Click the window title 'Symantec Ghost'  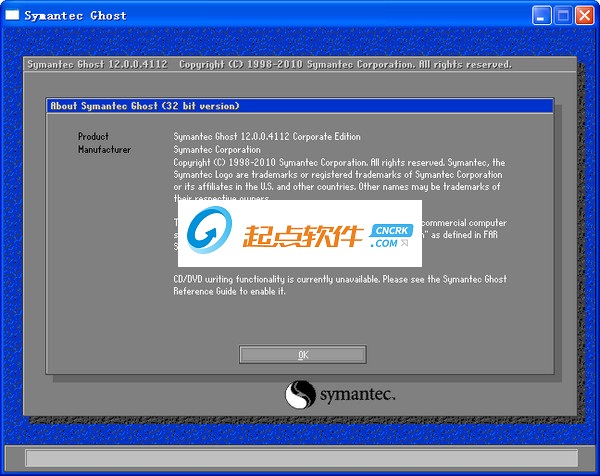[75, 15]
